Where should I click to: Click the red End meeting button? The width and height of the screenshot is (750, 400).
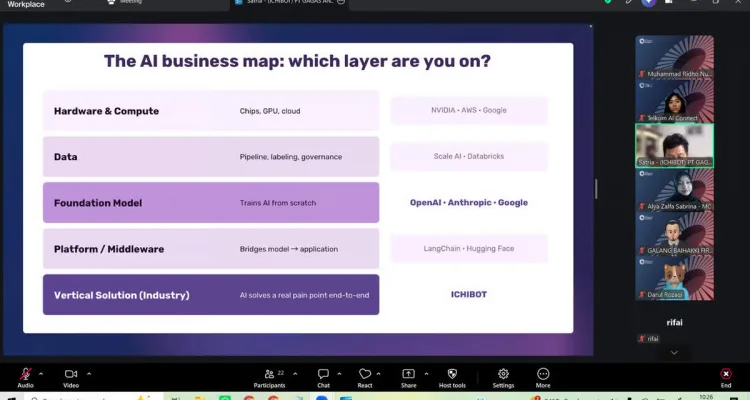point(726,374)
